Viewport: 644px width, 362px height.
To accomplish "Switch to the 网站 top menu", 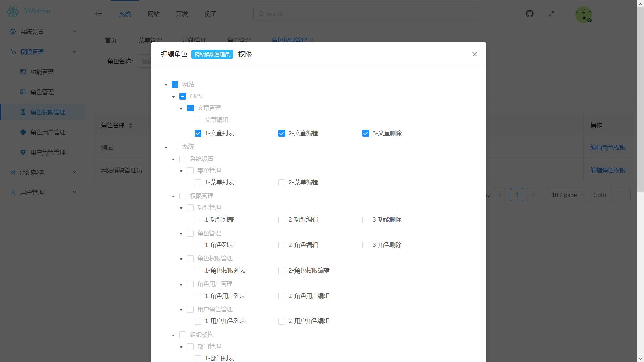I will tap(153, 14).
